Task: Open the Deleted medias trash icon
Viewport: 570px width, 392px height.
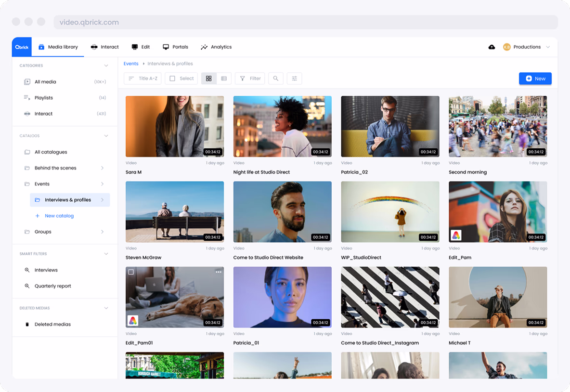Action: pos(26,324)
